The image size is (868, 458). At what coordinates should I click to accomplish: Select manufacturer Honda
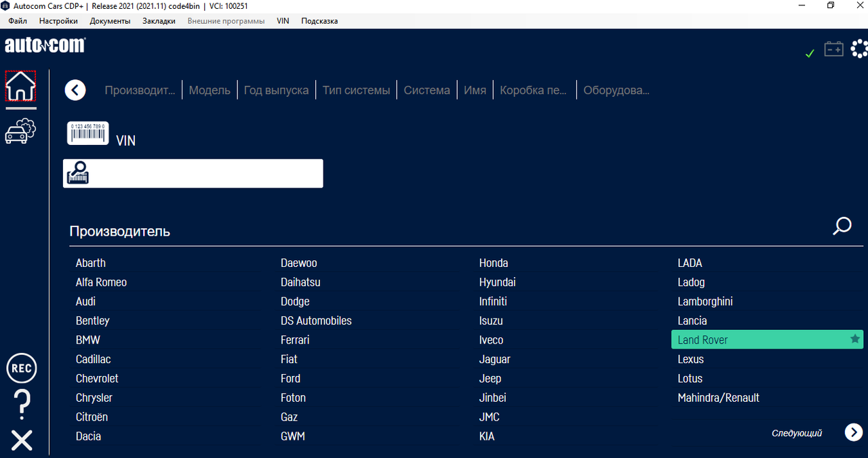(494, 263)
